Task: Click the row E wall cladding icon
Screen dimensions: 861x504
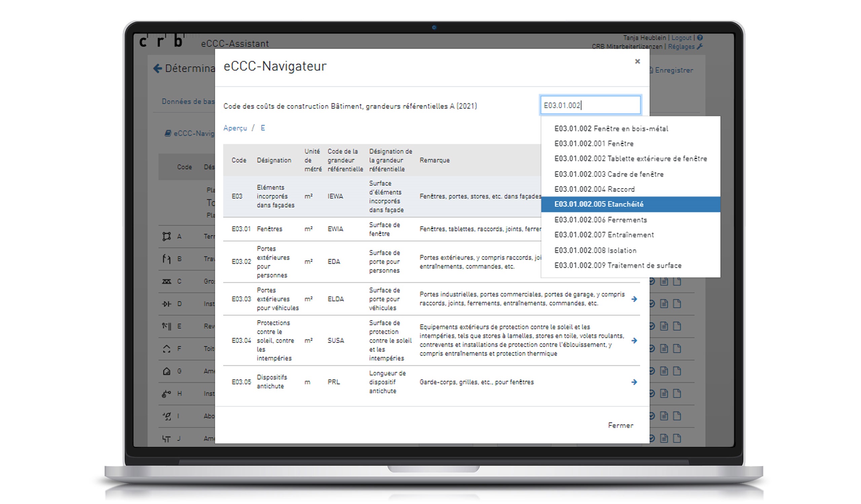Action: pos(166,326)
